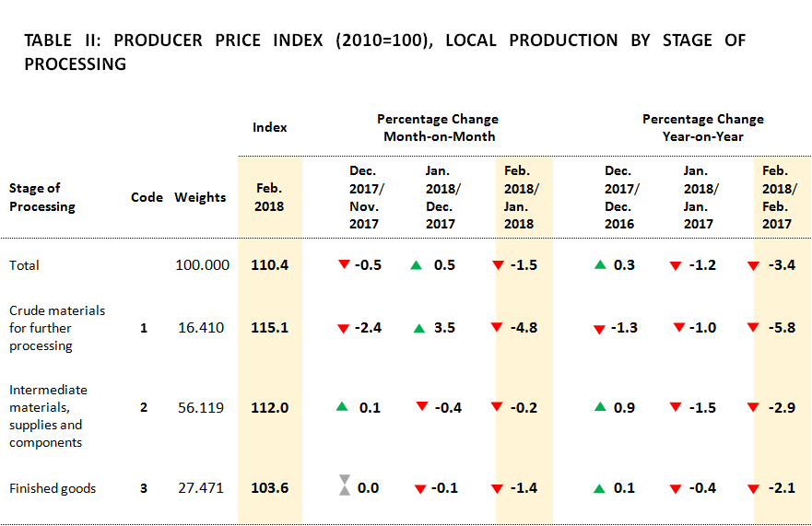Click the Finished goods row label
Screen dimensions: 812x526
53,488
